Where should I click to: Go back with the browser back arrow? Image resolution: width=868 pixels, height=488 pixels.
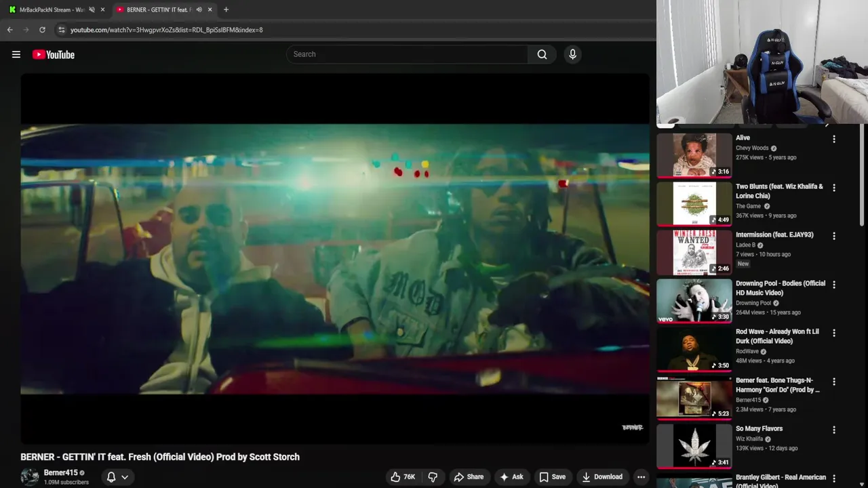[10, 30]
